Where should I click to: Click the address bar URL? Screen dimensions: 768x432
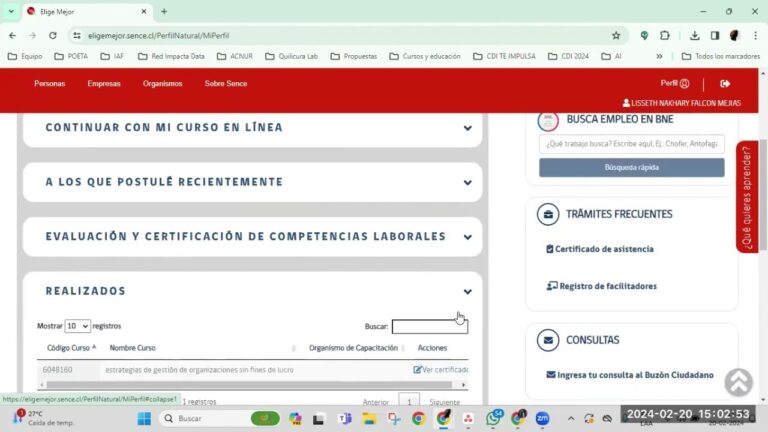click(159, 35)
